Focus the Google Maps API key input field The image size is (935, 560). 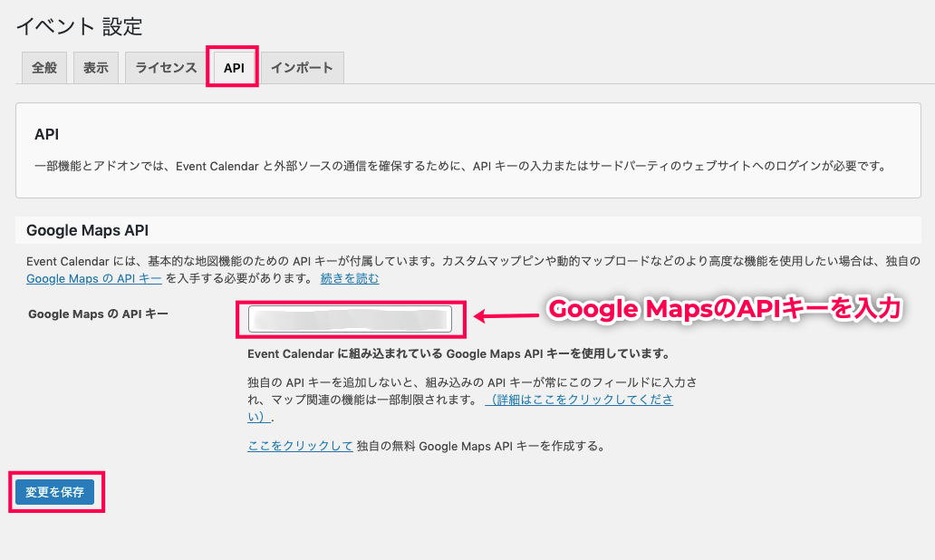pyautogui.click(x=350, y=319)
